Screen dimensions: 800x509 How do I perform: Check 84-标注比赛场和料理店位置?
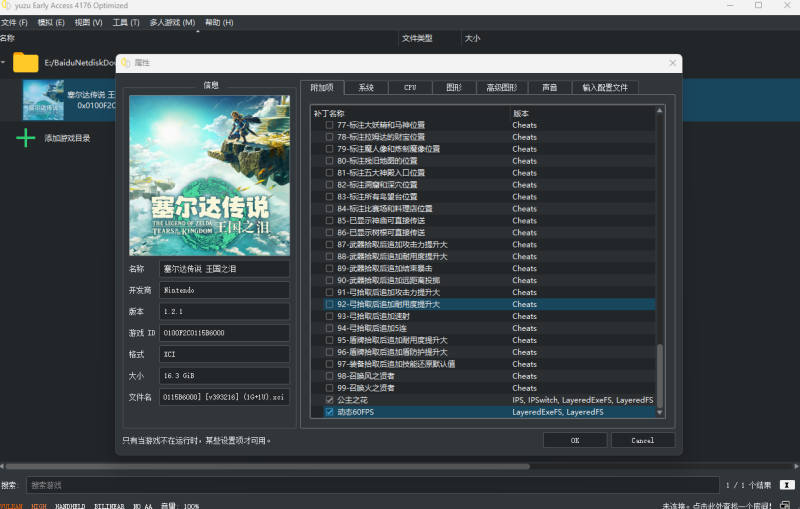329,209
